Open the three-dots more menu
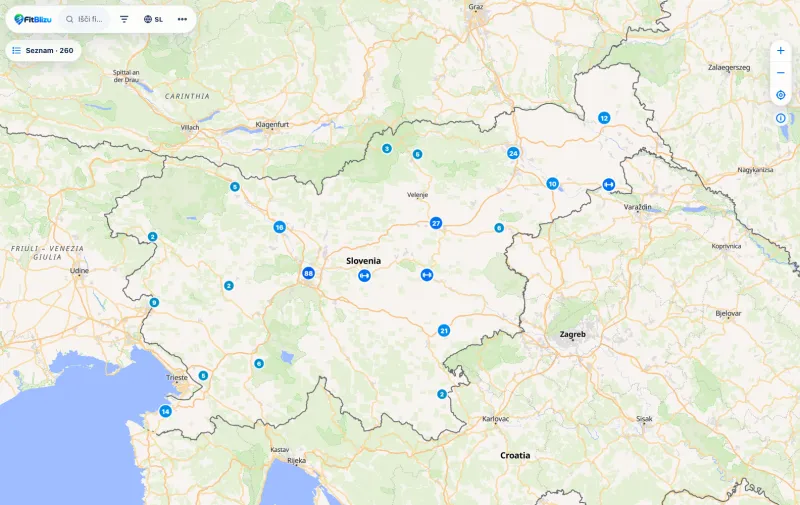The height and width of the screenshot is (505, 800). (182, 19)
